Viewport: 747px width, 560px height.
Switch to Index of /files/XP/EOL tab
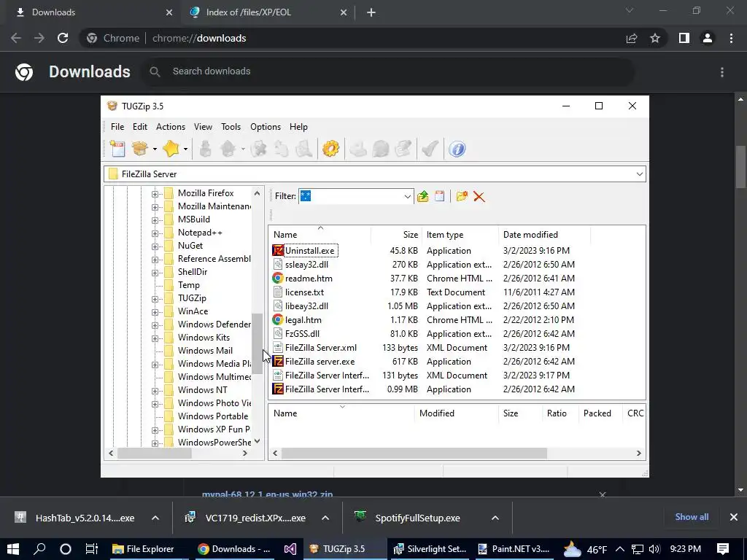[267, 12]
